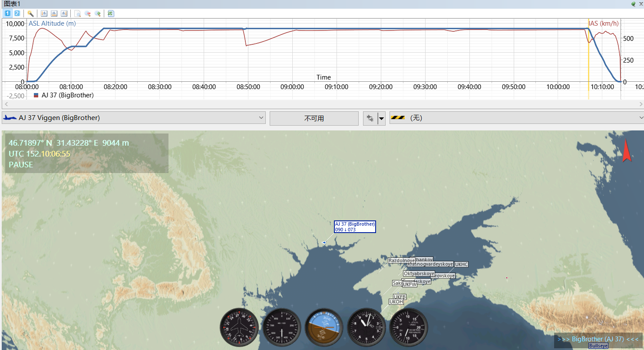Click the AJ 37 (BigBrother) map label
This screenshot has height=350, width=644.
click(x=355, y=227)
